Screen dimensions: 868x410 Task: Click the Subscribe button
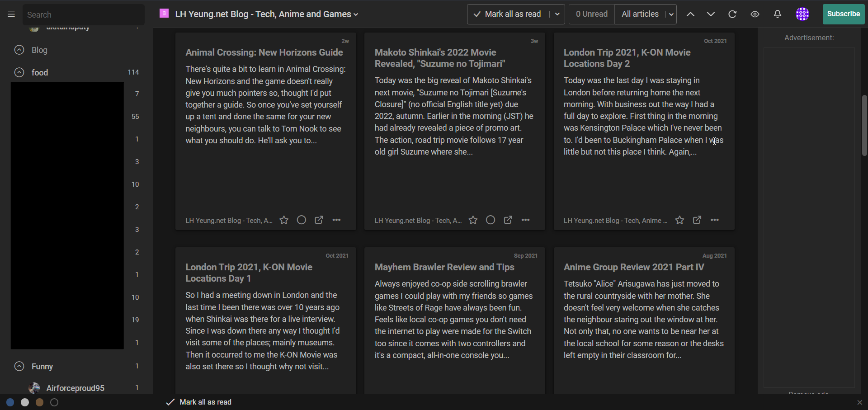tap(844, 14)
